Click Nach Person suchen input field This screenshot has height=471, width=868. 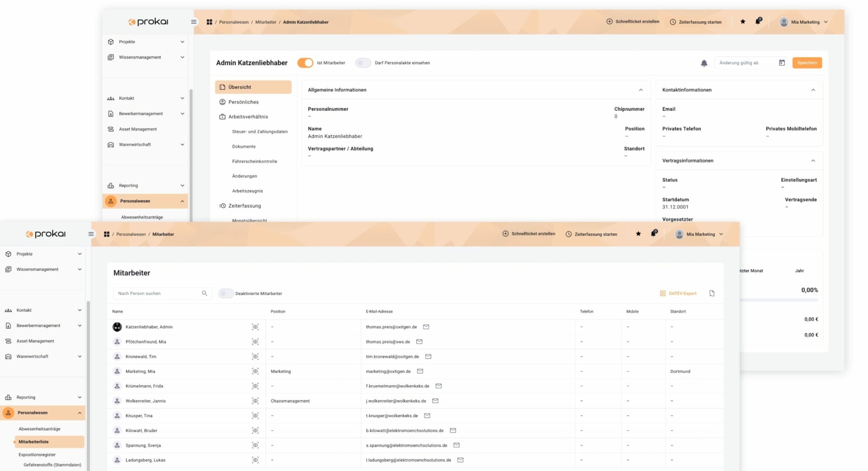pos(162,293)
